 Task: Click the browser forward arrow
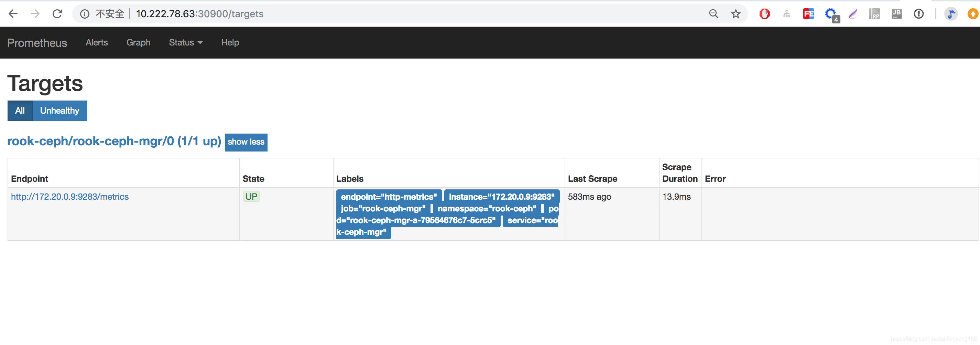[x=35, y=14]
